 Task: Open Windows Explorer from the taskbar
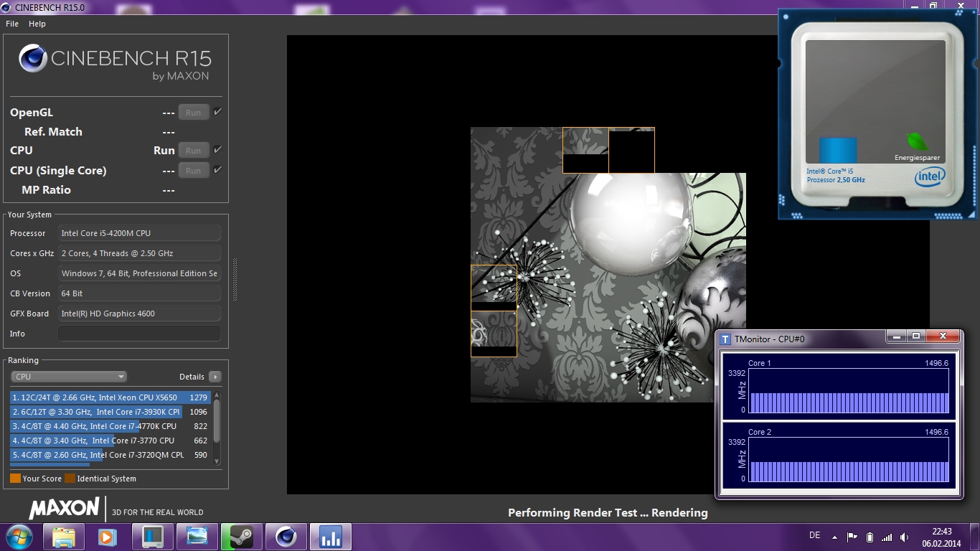(64, 537)
